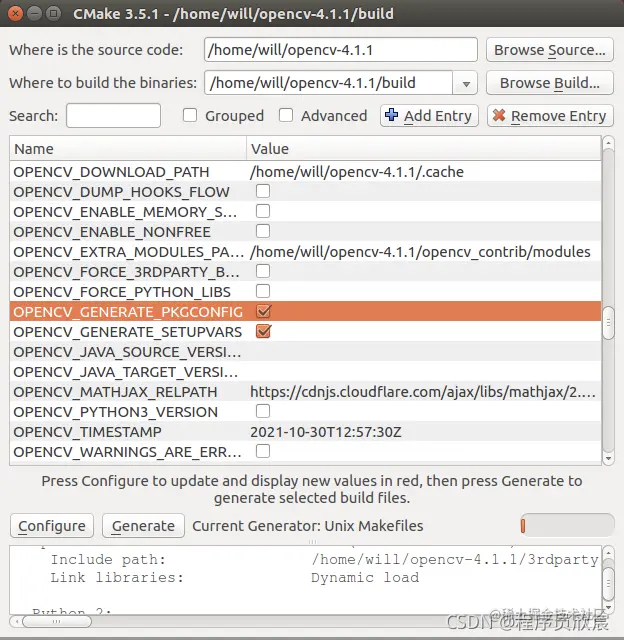624x640 pixels.
Task: Click the progress bar beside Current Generator
Action: [567, 526]
